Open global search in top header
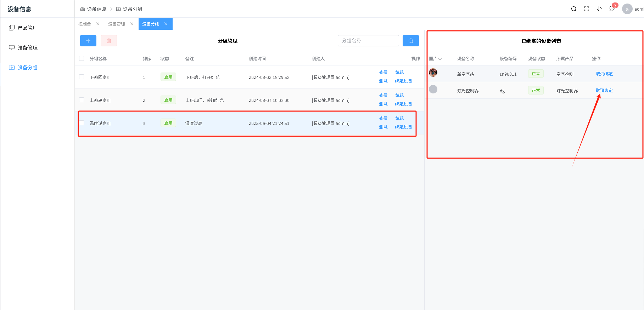 [x=573, y=9]
